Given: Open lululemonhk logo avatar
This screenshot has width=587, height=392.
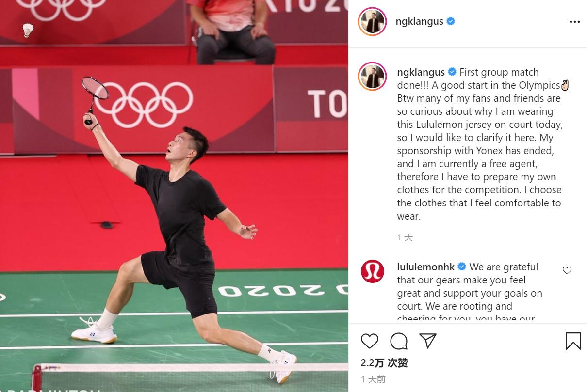Looking at the screenshot, I should click(373, 271).
